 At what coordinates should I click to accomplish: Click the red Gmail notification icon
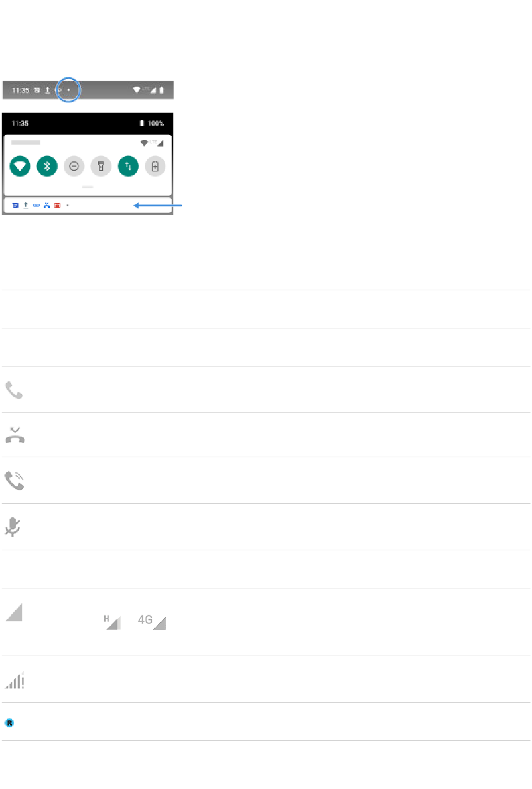pyautogui.click(x=57, y=206)
